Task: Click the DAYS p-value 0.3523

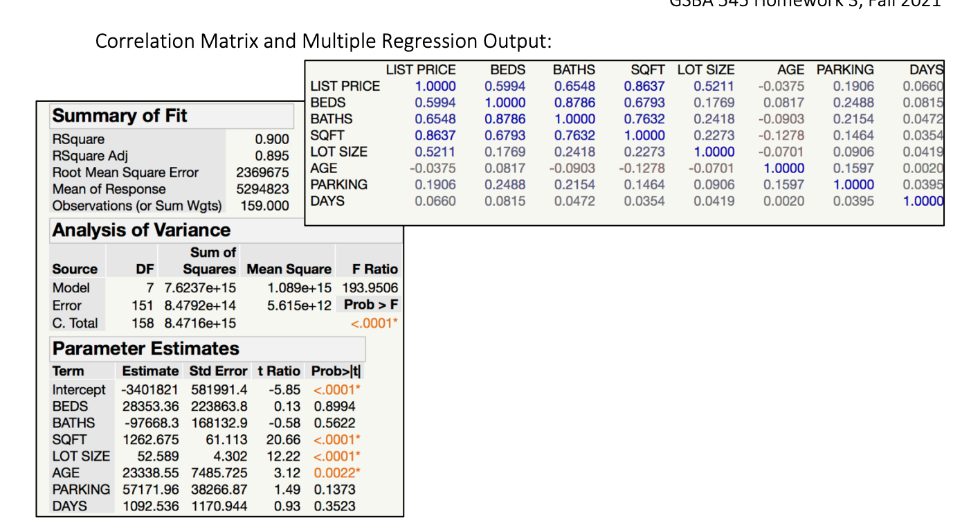Action: 335,506
